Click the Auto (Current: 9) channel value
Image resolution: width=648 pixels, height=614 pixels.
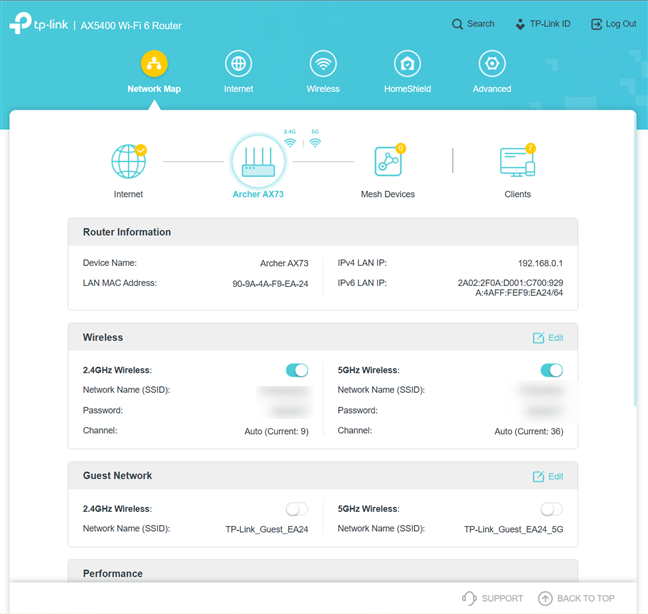[x=276, y=431]
